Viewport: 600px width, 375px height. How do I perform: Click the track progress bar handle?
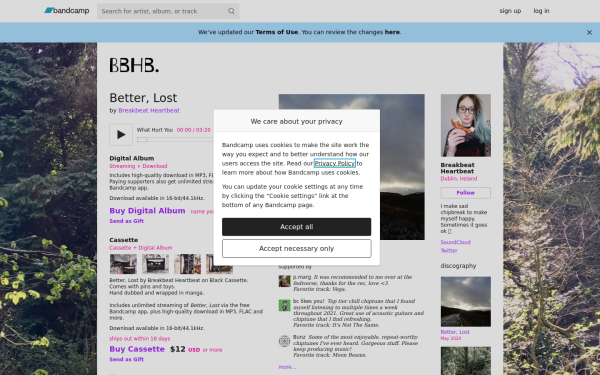pos(142,140)
